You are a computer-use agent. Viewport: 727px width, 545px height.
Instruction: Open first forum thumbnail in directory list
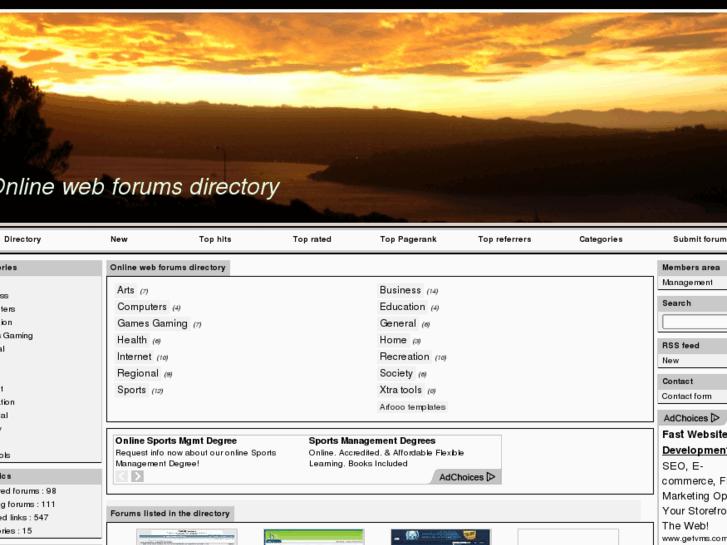coord(187,537)
